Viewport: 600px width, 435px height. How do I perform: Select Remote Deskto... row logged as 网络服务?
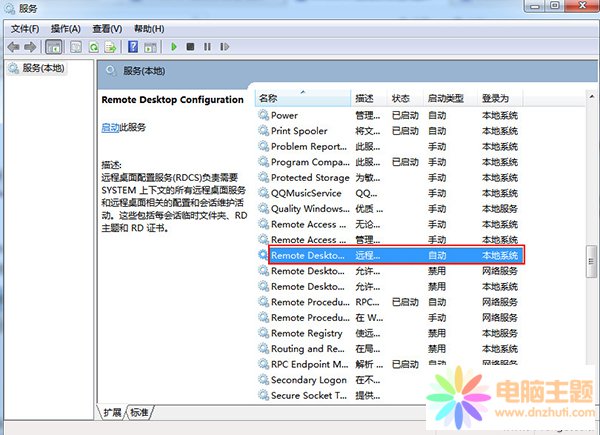[x=388, y=271]
